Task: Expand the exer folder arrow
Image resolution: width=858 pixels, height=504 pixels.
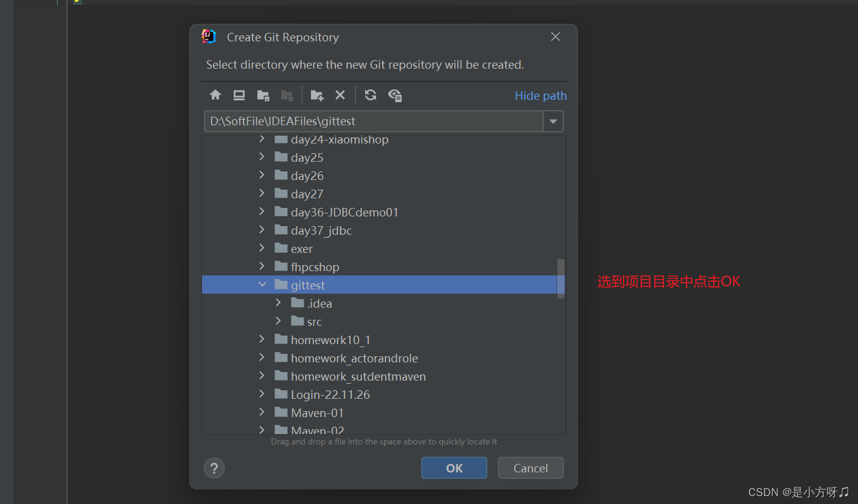Action: pyautogui.click(x=262, y=248)
